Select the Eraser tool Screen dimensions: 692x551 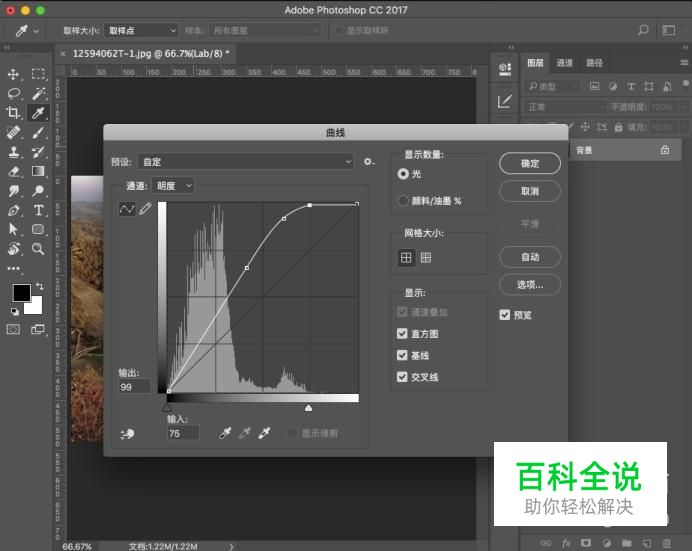point(13,171)
